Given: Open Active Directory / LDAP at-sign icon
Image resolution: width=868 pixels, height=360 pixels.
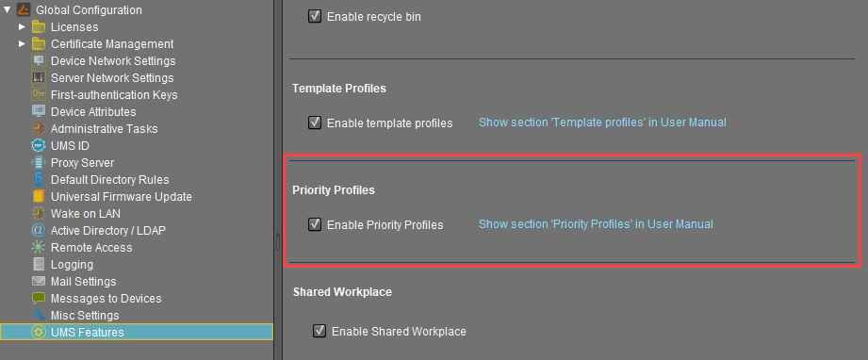Looking at the screenshot, I should coord(39,230).
